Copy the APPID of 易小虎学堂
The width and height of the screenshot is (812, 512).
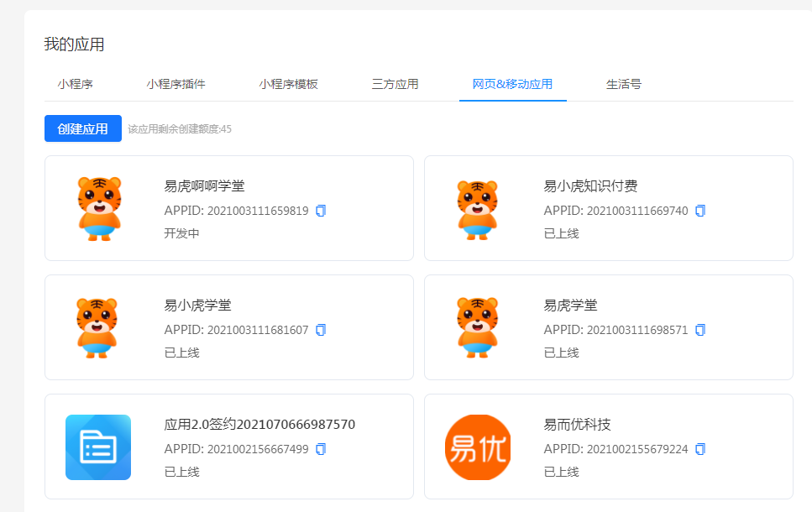coord(320,330)
